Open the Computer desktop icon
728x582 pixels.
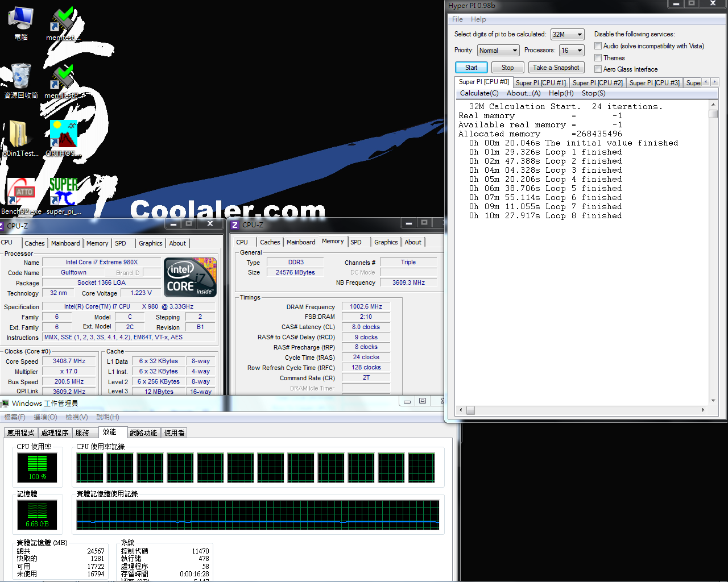(20, 24)
